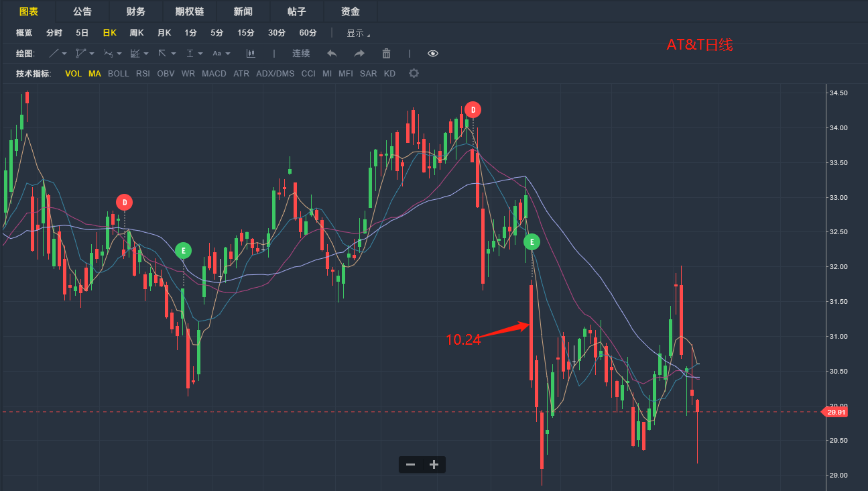Open the 财务 tab
Screen dimensions: 868x491
[x=135, y=11]
